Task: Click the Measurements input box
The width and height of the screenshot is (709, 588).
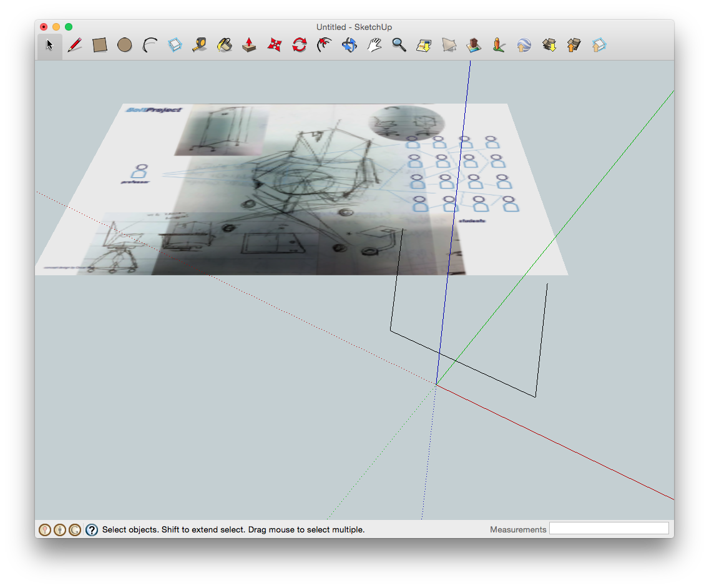Action: (609, 528)
